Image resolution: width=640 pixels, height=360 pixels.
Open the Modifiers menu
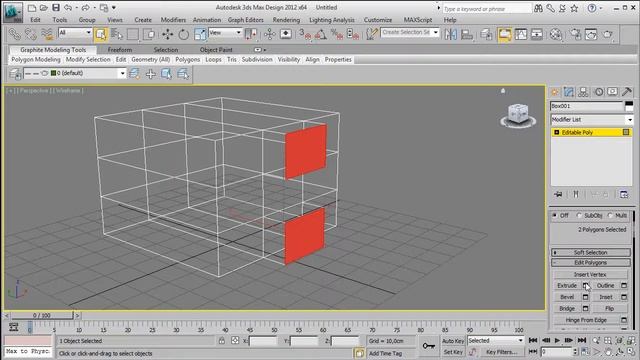(173, 20)
